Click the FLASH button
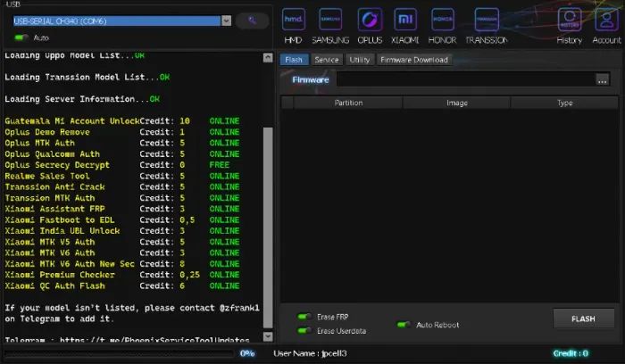 tap(584, 318)
